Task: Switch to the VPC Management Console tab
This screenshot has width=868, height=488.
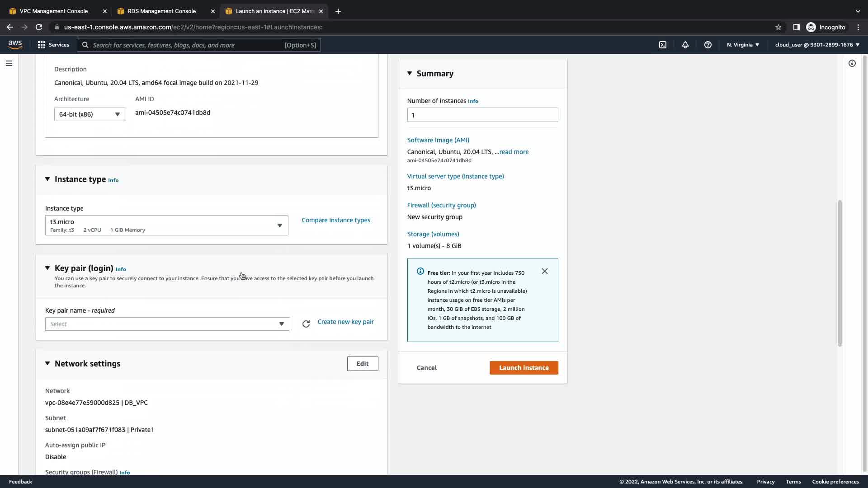Action: coord(54,11)
